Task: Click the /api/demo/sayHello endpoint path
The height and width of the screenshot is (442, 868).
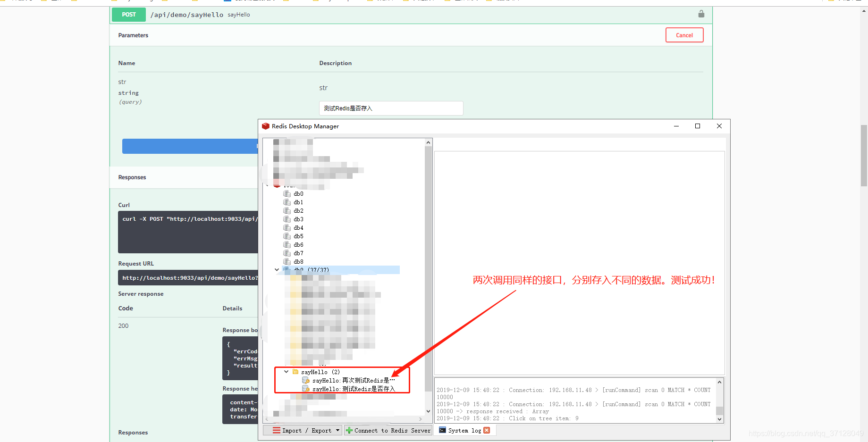Action: tap(187, 15)
